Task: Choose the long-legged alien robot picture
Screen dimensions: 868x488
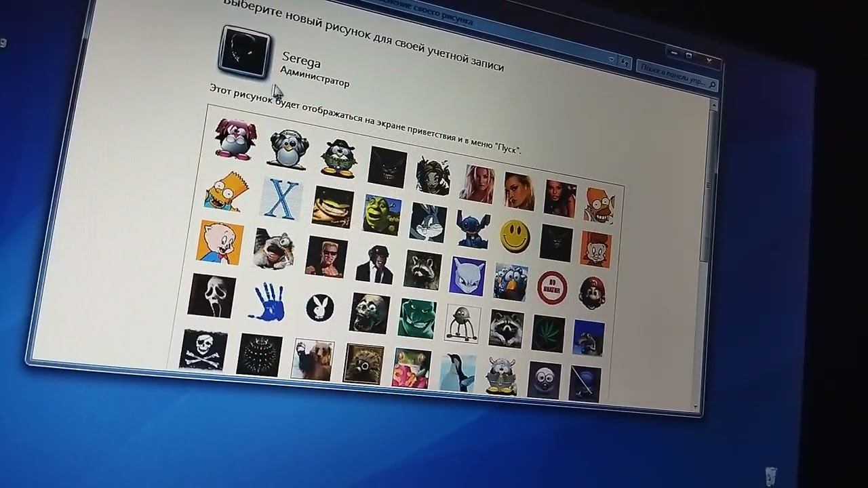Action: click(462, 324)
